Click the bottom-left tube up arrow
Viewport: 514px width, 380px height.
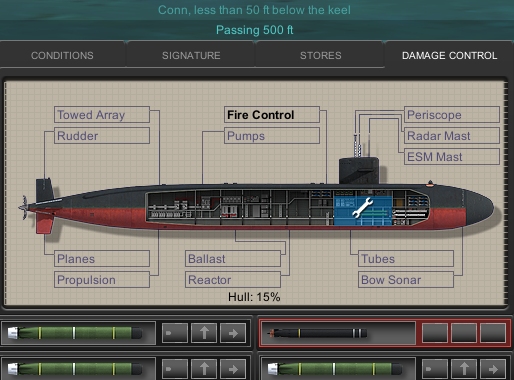(x=204, y=369)
